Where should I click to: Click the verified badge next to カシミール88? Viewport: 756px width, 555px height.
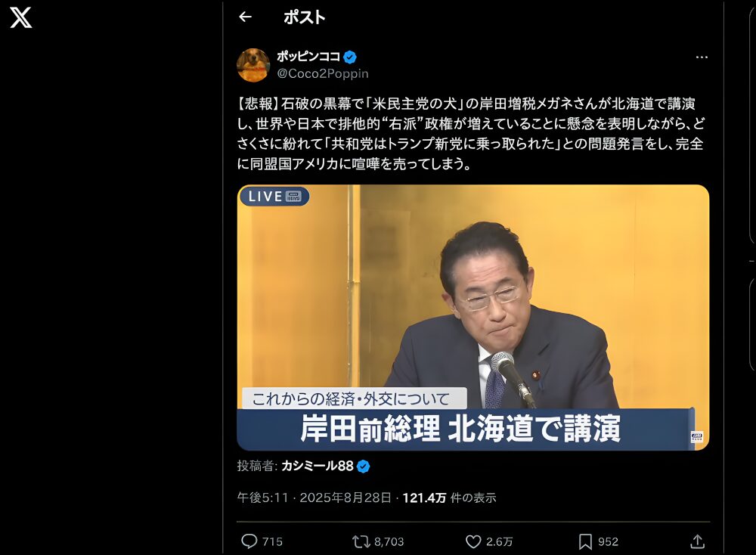(x=363, y=467)
